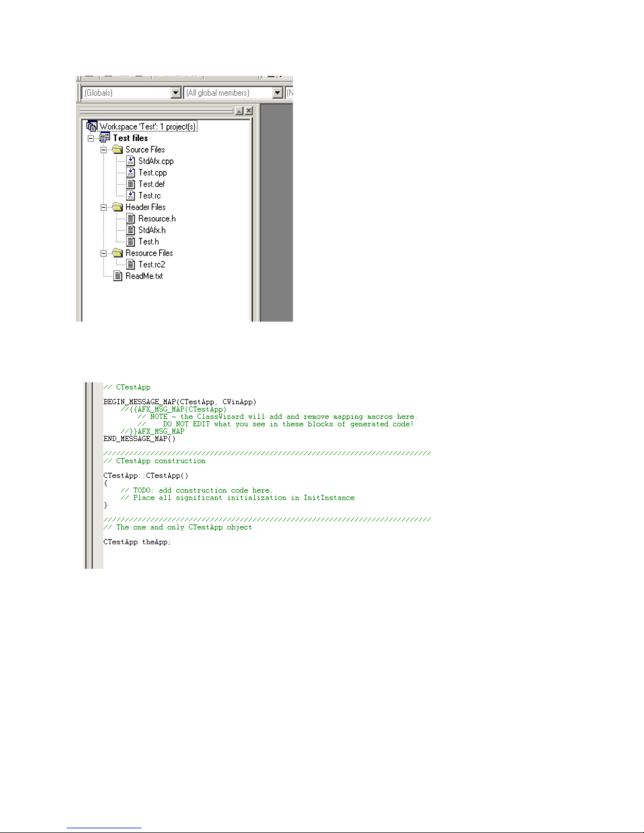Click 'The one and only CTestApp object' comment
The image size is (644, 833).
[x=178, y=527]
